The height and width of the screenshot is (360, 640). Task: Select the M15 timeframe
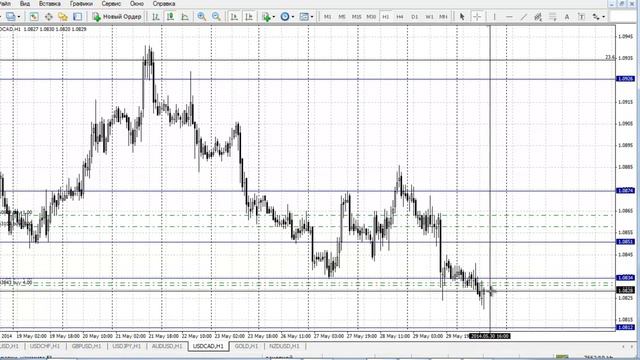point(356,17)
